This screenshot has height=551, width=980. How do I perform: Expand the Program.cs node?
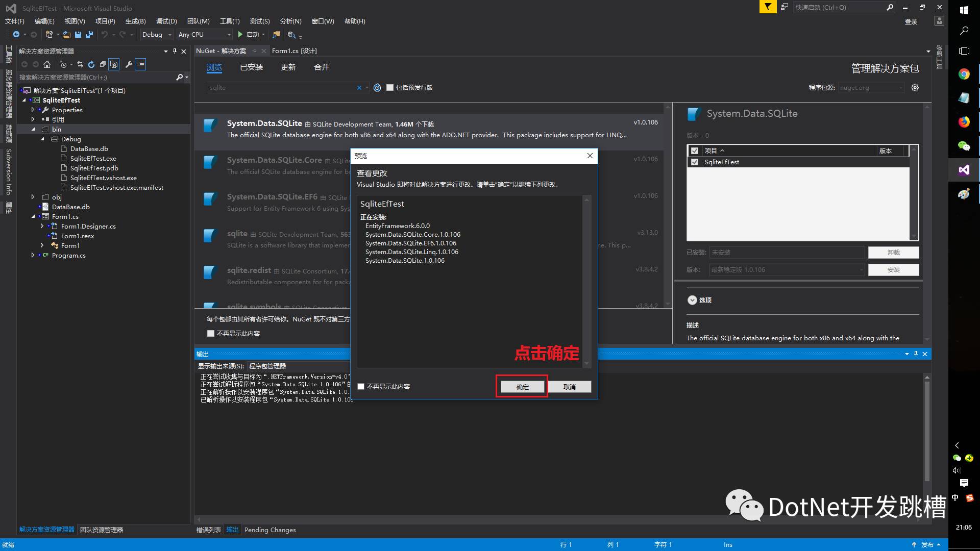tap(33, 255)
